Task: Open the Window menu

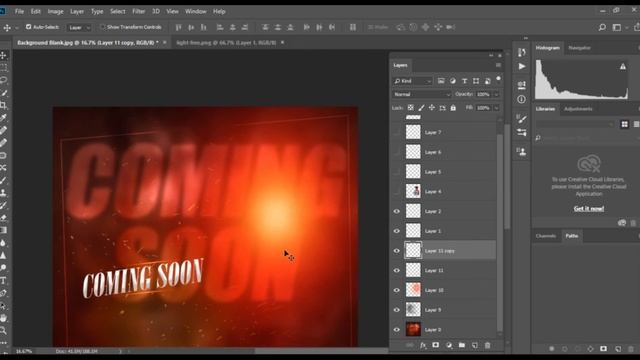Action: [x=196, y=11]
